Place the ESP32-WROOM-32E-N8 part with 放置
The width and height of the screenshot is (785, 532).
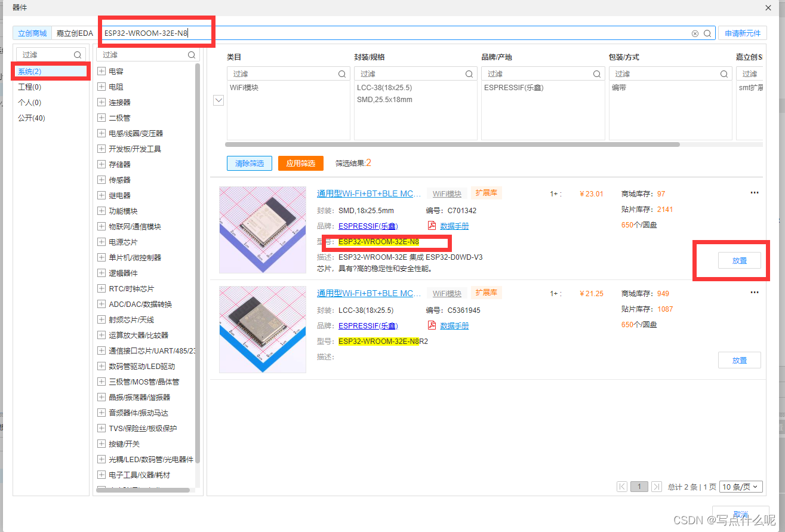point(740,260)
